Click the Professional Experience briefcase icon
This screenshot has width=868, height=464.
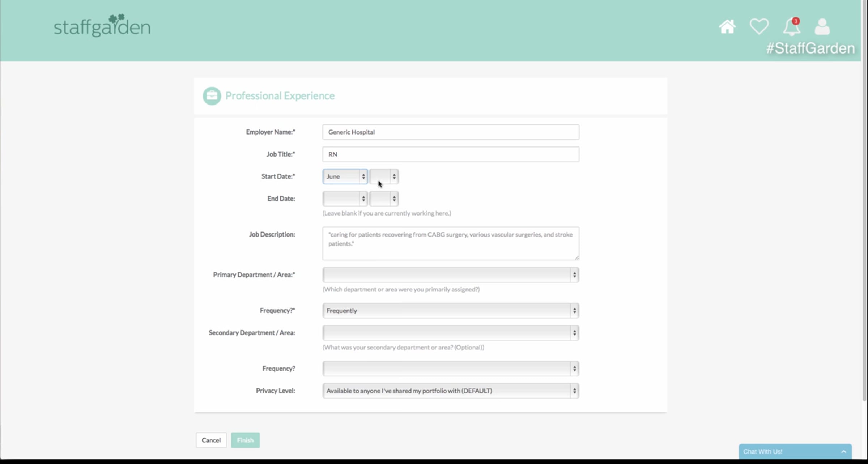(212, 96)
